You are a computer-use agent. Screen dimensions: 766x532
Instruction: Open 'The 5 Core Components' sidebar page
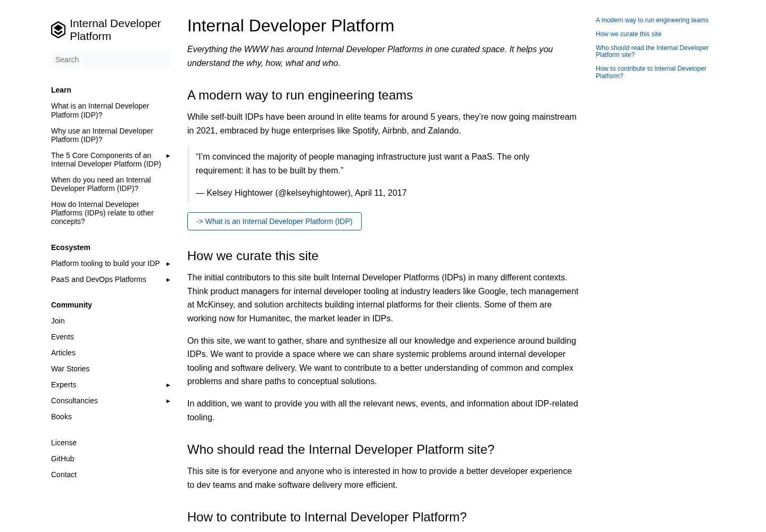click(x=106, y=160)
